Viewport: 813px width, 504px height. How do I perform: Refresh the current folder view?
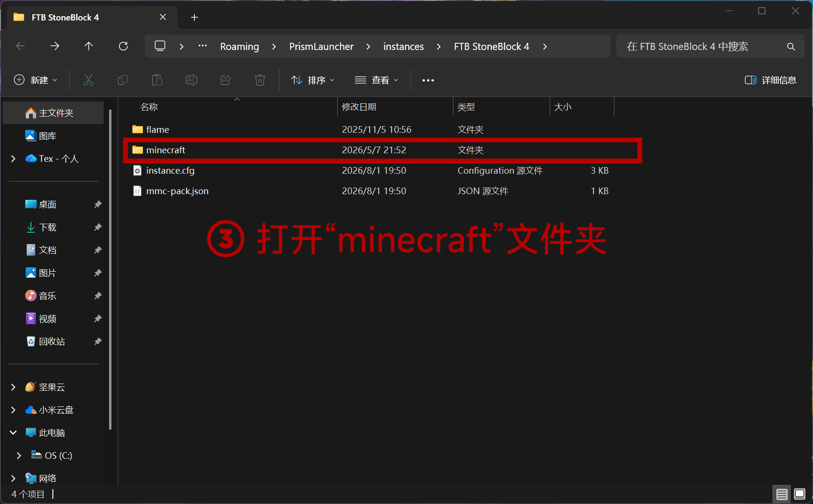click(x=123, y=46)
